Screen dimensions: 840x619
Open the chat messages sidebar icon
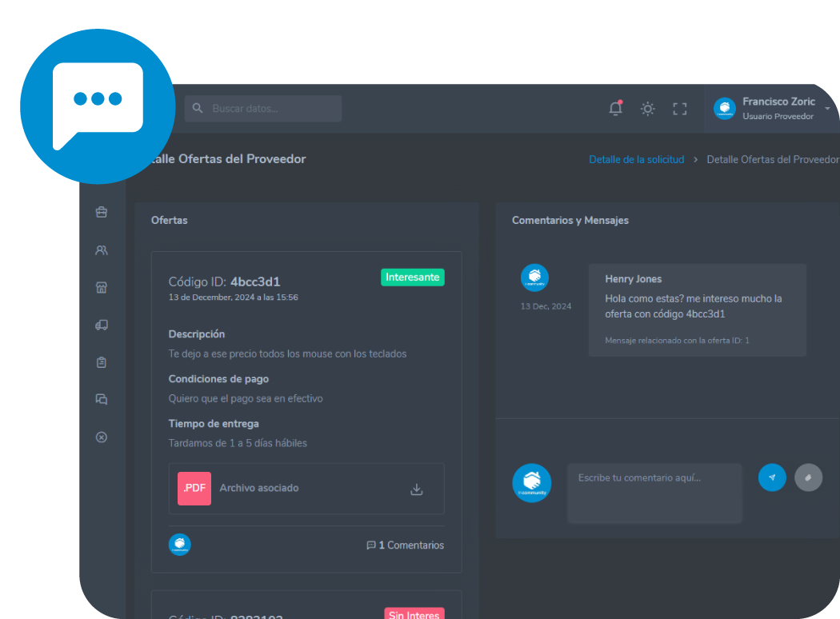102,400
